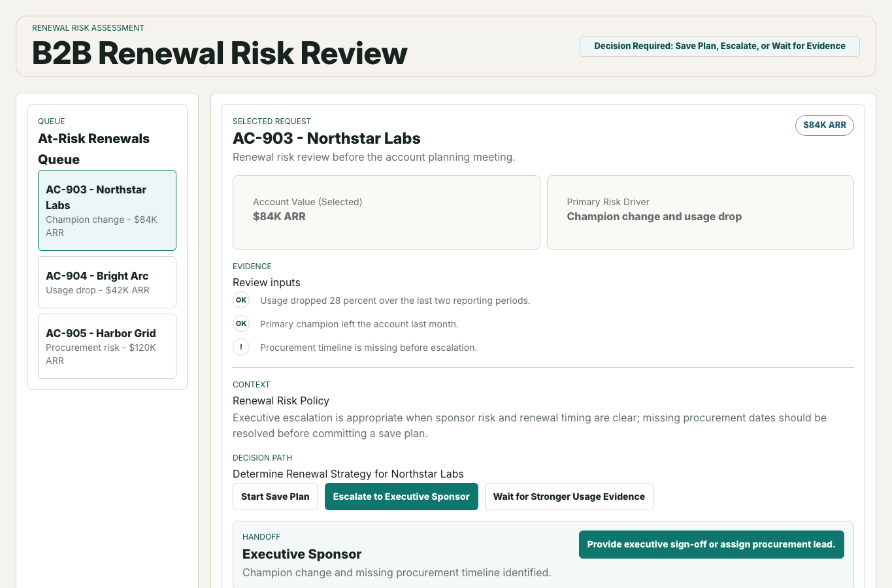Open AC-905 Harbor Grid renewal
This screenshot has height=588, width=892.
click(x=107, y=346)
